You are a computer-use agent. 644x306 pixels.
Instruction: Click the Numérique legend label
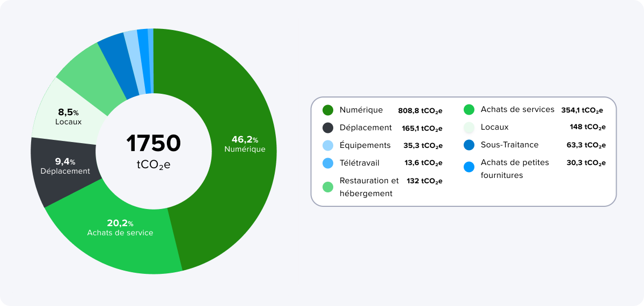361,110
